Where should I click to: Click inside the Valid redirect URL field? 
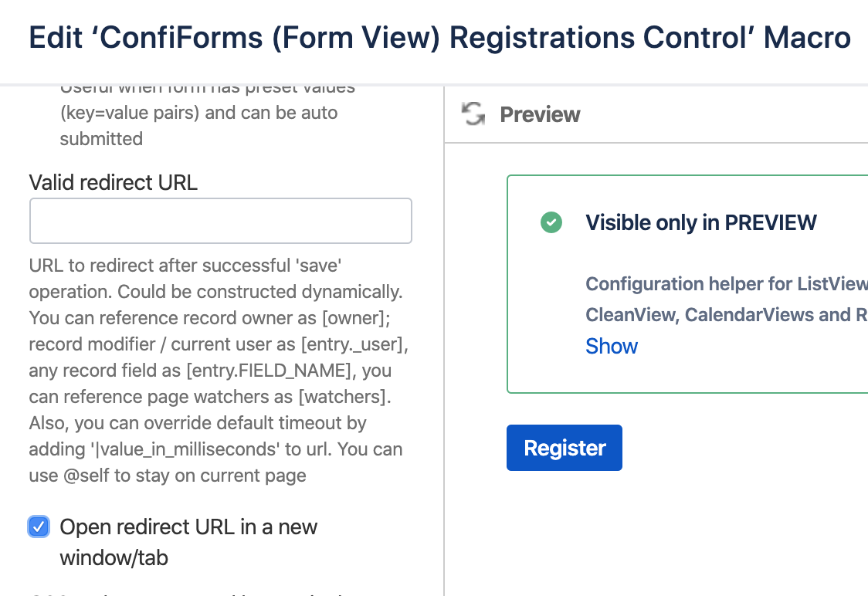pyautogui.click(x=220, y=220)
